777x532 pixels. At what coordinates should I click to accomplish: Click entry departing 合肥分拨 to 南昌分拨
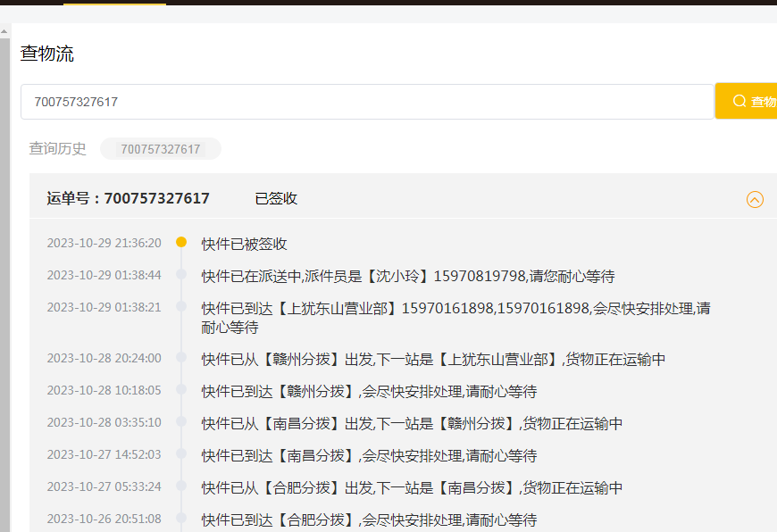pos(412,488)
